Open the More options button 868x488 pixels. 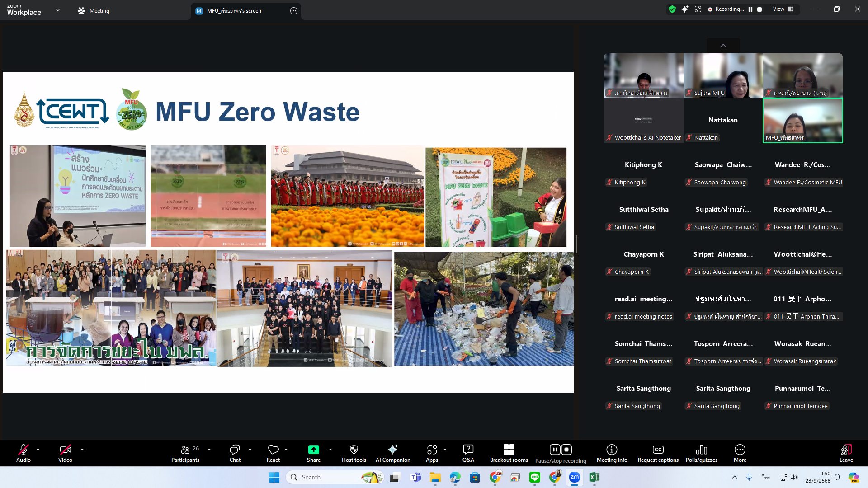pyautogui.click(x=740, y=450)
